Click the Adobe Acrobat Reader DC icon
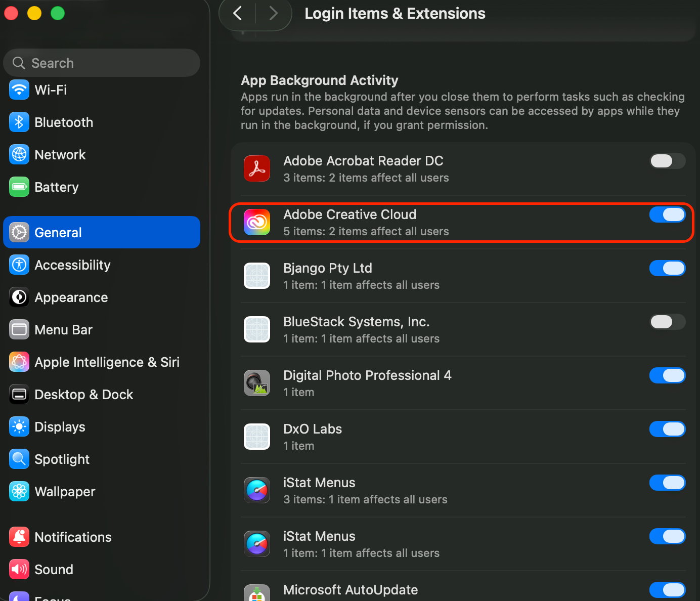 click(x=257, y=168)
